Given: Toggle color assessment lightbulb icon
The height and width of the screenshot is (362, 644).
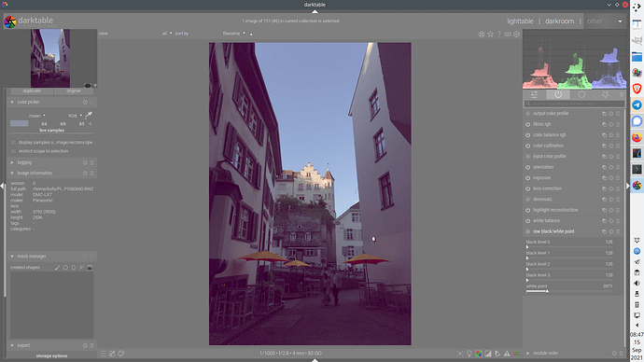Looking at the screenshot, I should pos(469,354).
